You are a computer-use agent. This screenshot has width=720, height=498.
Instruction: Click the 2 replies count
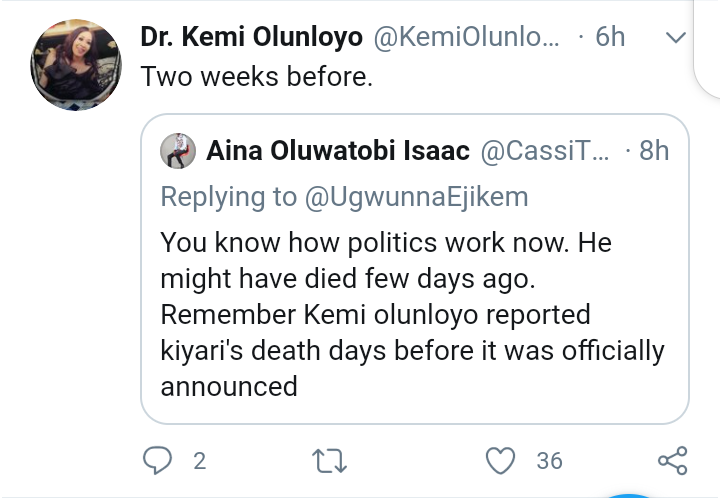[x=199, y=461]
